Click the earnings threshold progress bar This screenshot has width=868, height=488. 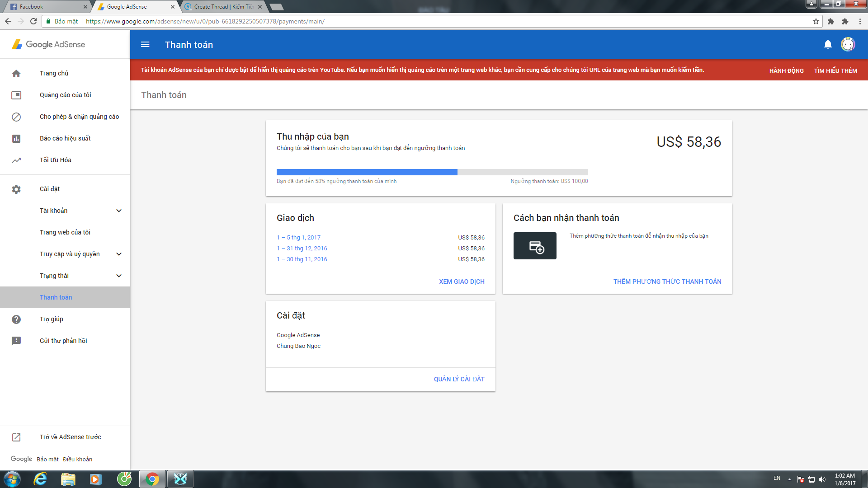click(x=432, y=172)
